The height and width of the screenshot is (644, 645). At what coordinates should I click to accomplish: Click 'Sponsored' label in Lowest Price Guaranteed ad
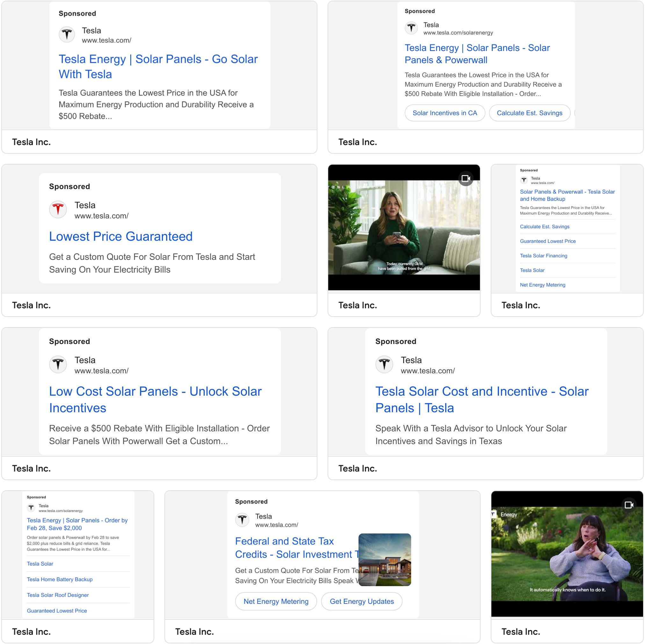69,187
